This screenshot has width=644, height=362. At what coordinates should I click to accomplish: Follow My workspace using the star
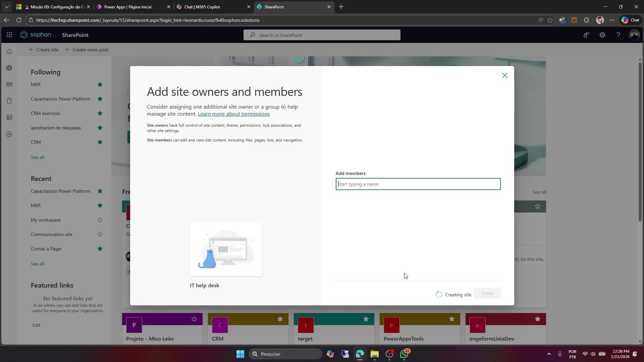(x=100, y=220)
